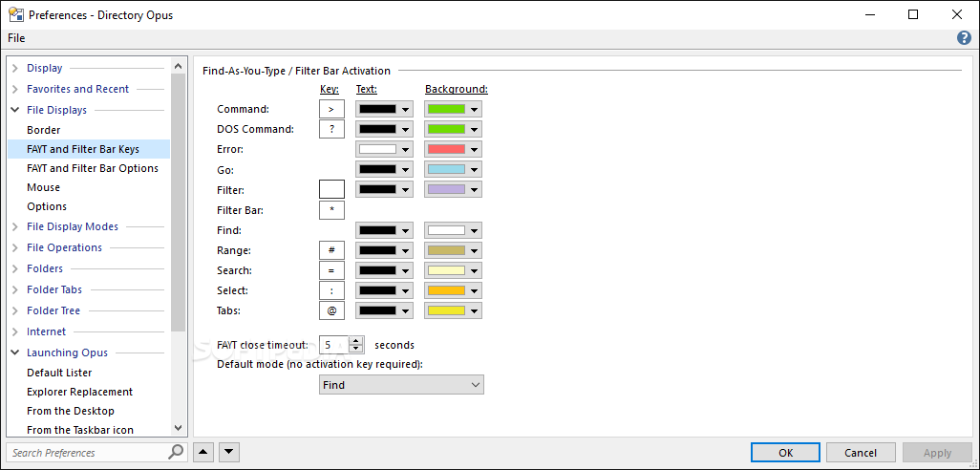Click the Filter Bar key field
980x470 pixels.
coord(331,210)
